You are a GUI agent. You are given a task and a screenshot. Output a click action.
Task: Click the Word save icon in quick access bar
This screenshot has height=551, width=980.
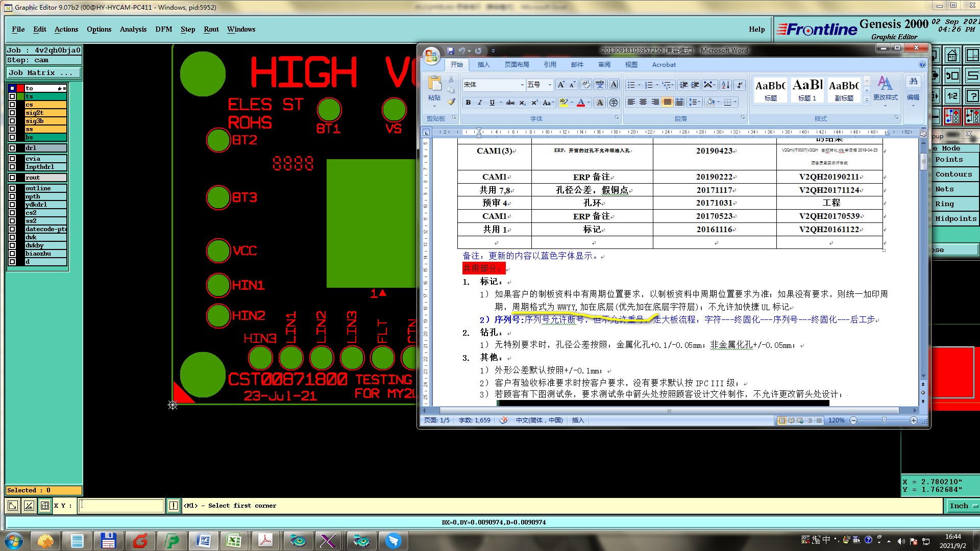click(x=450, y=51)
